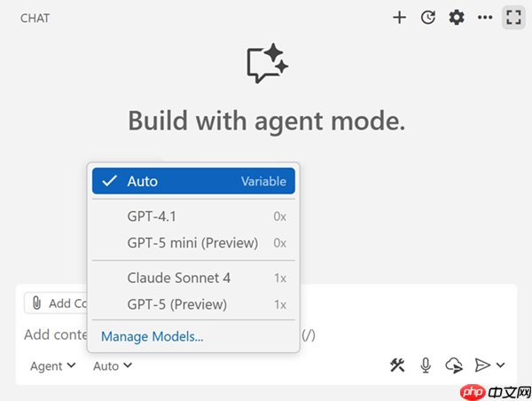Choose GPT-5 mini (Preview) model
This screenshot has width=532, height=401.
[x=193, y=243]
